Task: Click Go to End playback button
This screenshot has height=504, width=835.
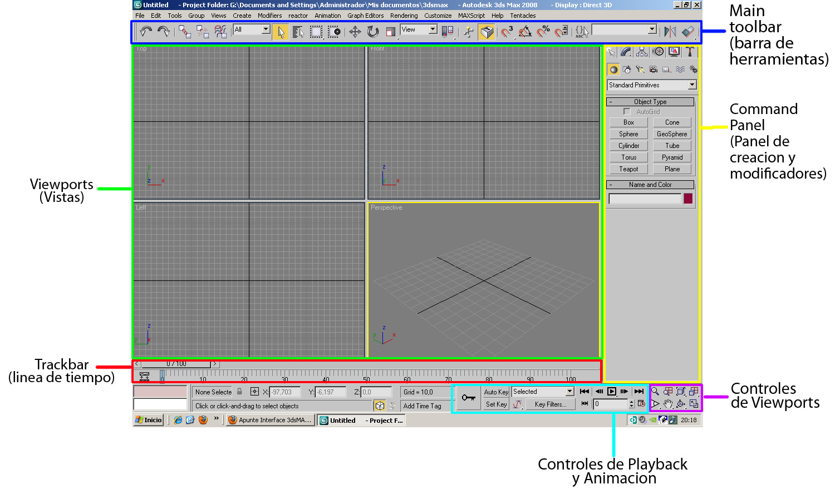Action: 639,392
